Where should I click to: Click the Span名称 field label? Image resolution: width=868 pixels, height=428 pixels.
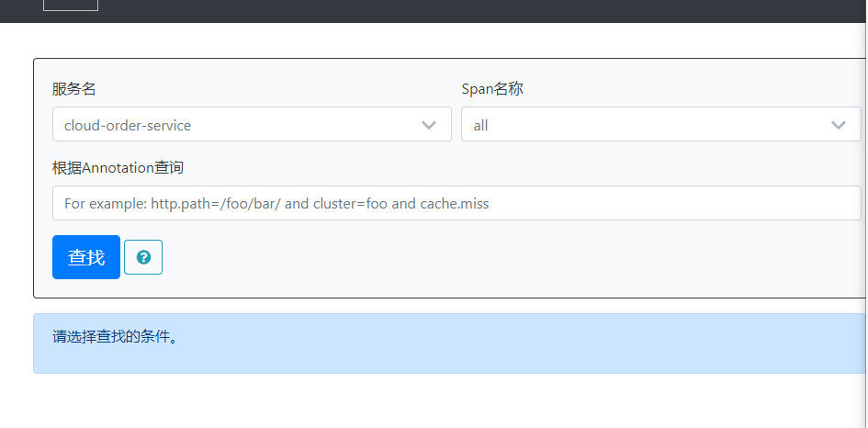[492, 89]
